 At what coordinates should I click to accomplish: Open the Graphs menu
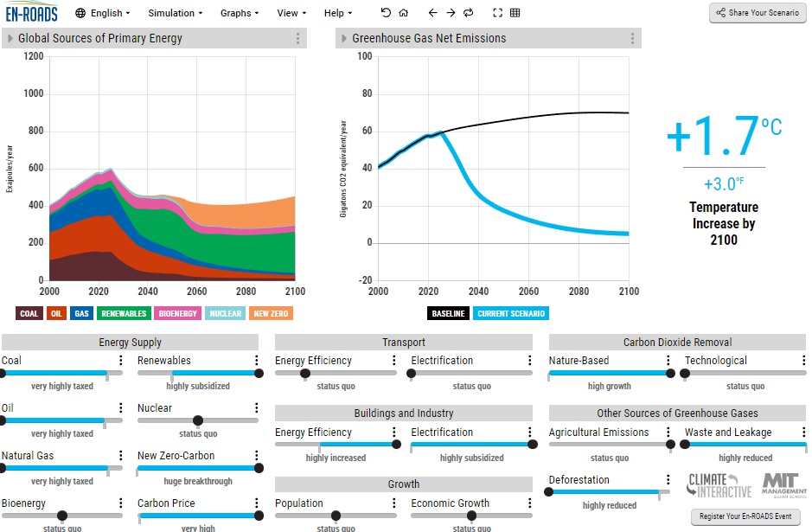pyautogui.click(x=240, y=13)
